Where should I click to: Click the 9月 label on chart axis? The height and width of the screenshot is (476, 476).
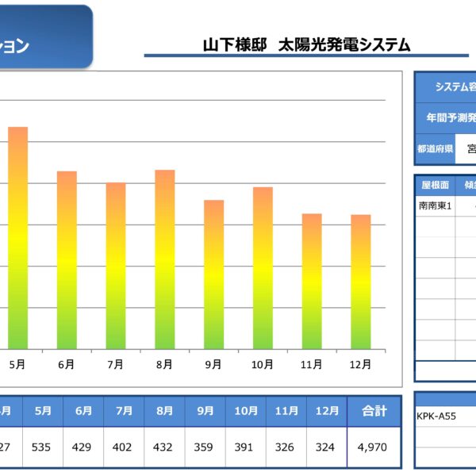[213, 364]
